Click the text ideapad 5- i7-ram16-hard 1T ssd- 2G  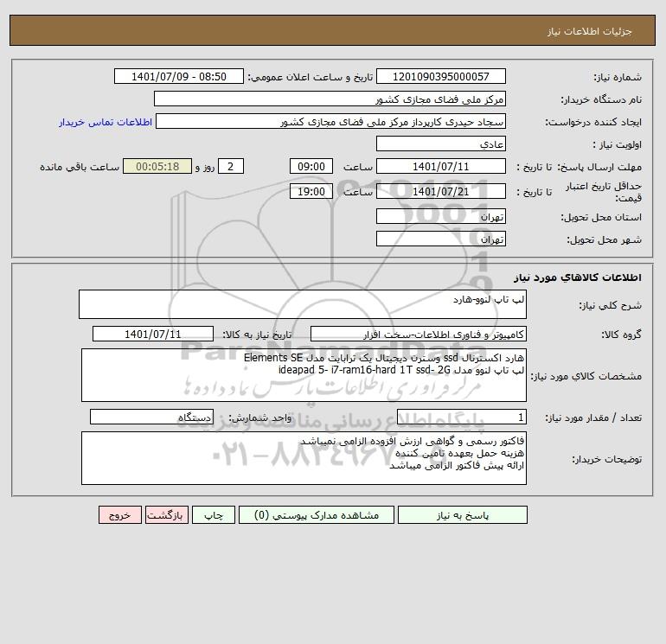click(x=364, y=370)
